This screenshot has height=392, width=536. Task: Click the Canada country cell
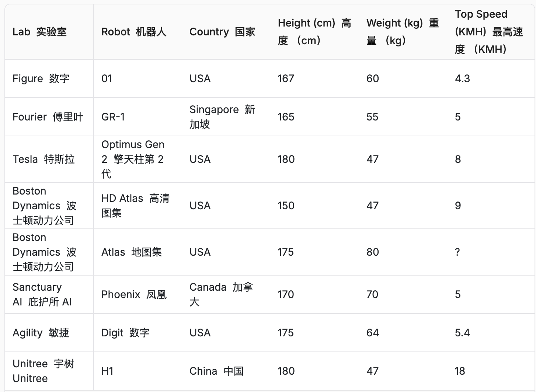point(221,294)
